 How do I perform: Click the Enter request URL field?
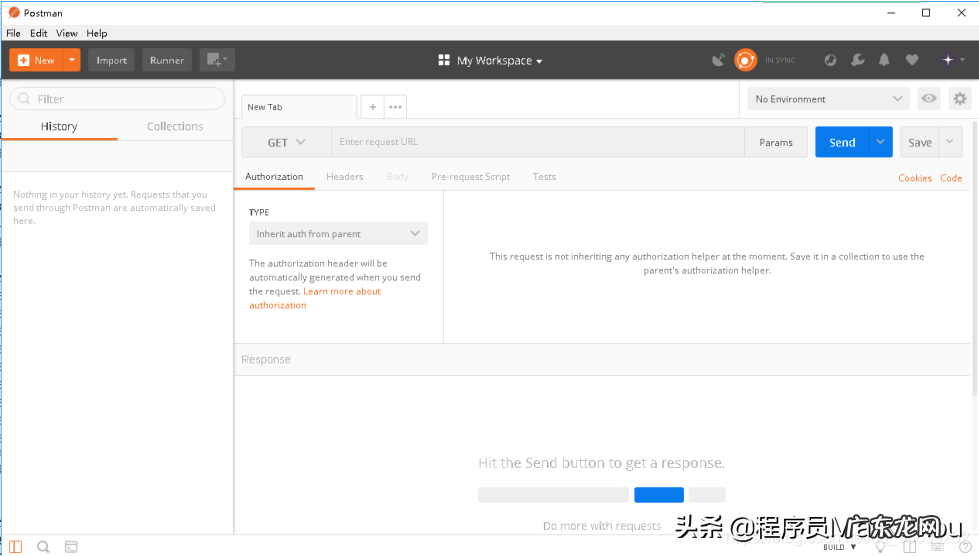[x=537, y=142]
